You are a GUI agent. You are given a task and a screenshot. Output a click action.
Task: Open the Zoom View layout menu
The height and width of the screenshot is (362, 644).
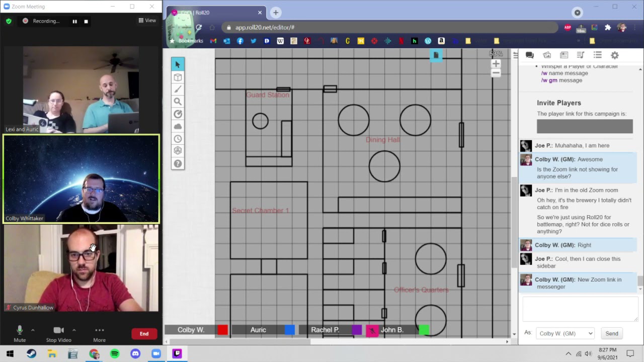pos(147,21)
